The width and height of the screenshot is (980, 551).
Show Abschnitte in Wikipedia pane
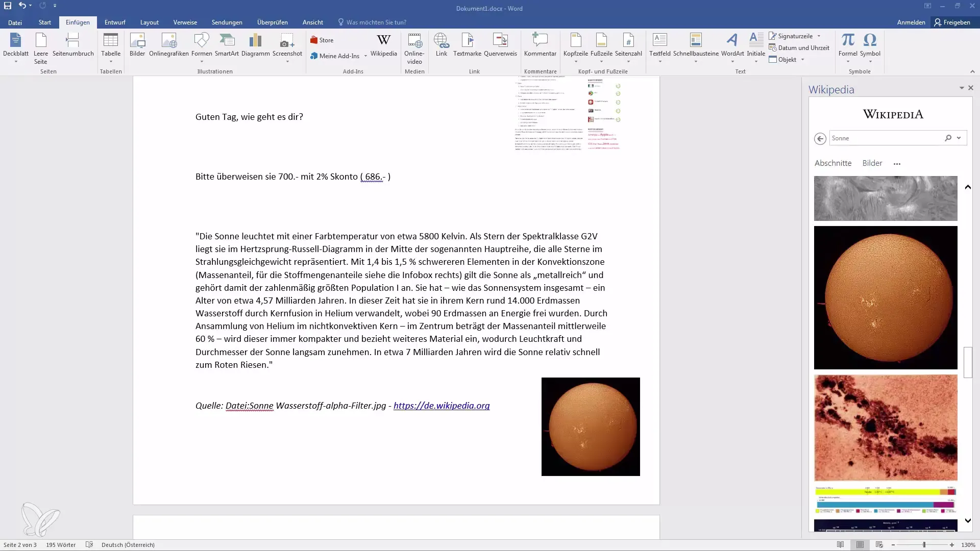click(833, 163)
